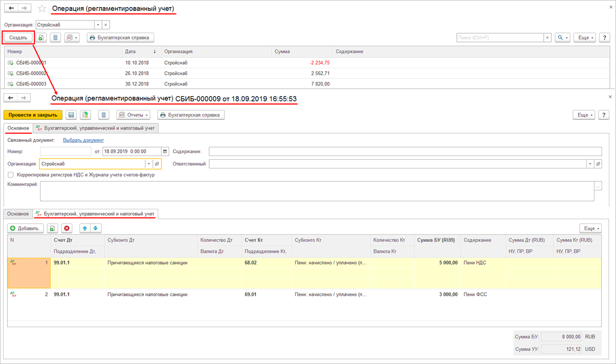Open the calendar picker of the date field
Screen dimensions: 616x364
click(x=165, y=152)
